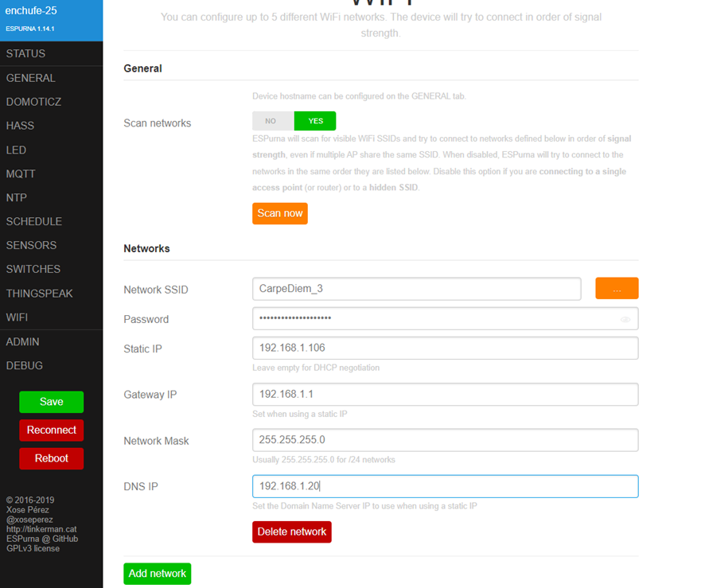Focus the Network SSID input field
705x588 pixels.
coord(416,289)
